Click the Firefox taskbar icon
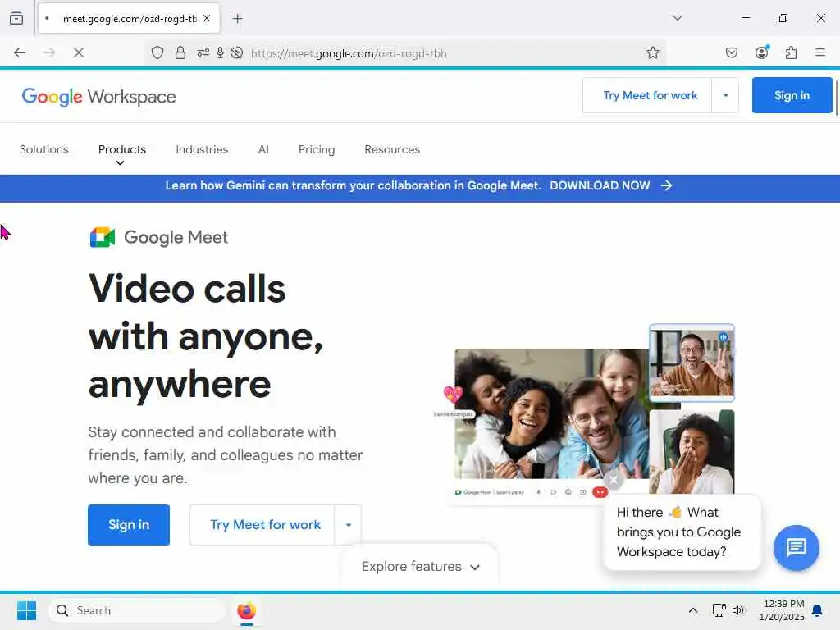Image resolution: width=840 pixels, height=630 pixels. [246, 610]
